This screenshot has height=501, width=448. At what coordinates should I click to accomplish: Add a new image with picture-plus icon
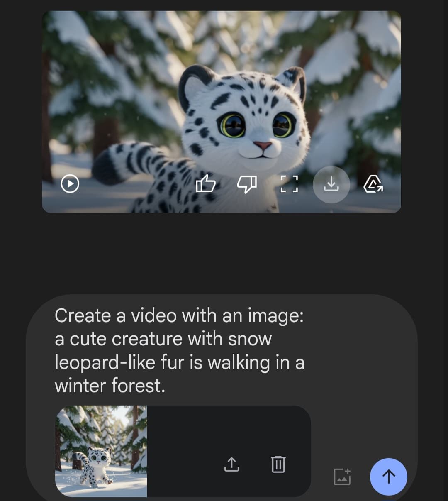[342, 477]
